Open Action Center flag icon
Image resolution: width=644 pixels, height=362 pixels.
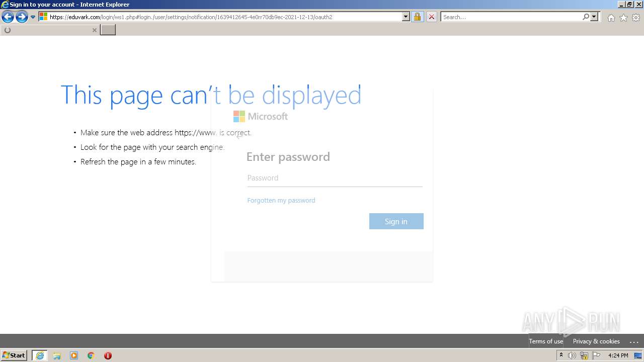point(596,355)
